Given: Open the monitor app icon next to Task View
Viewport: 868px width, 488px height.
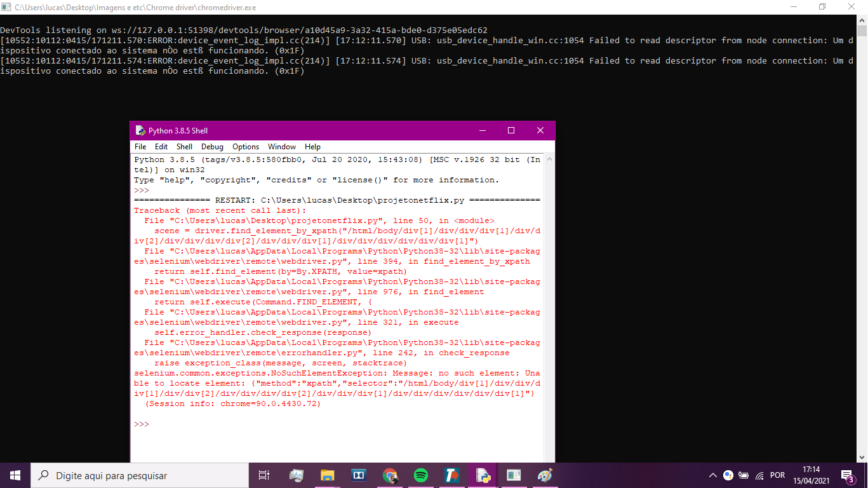Looking at the screenshot, I should point(296,475).
